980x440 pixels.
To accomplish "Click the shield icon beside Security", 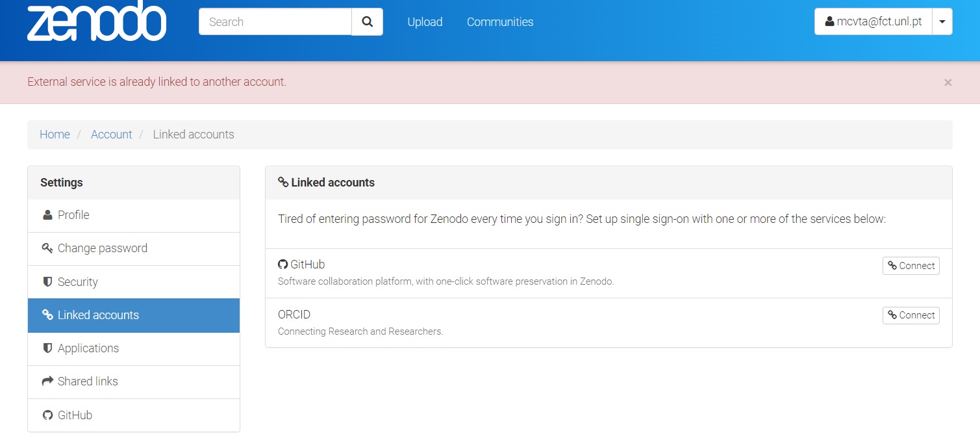I will coord(47,282).
